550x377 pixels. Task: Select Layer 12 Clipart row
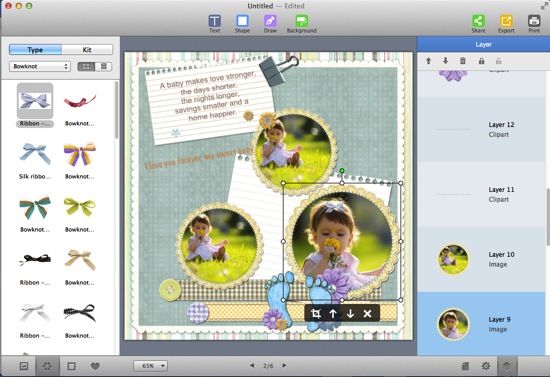click(x=481, y=129)
